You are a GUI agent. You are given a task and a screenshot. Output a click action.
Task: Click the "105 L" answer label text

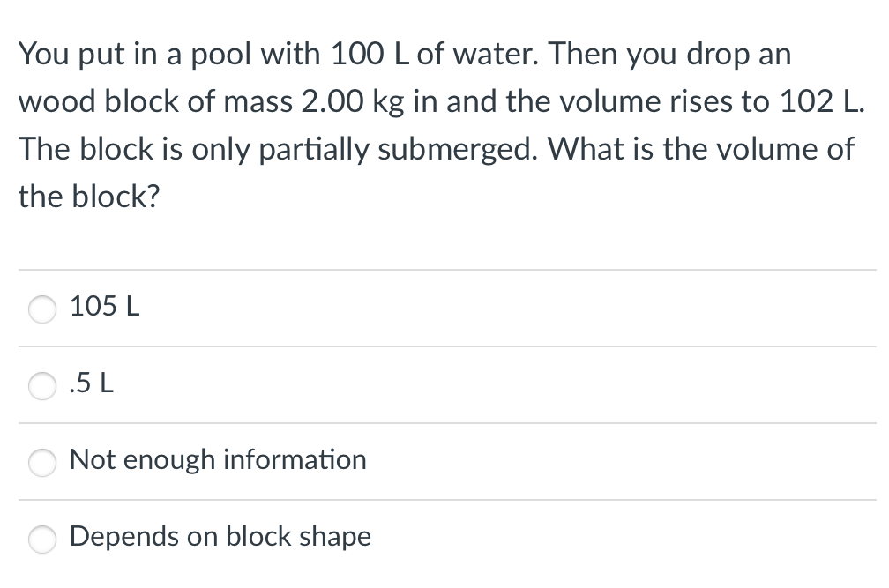click(104, 307)
